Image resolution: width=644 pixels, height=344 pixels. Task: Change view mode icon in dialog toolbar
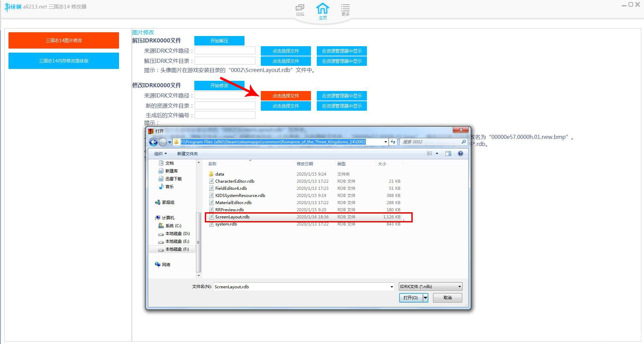(430, 153)
